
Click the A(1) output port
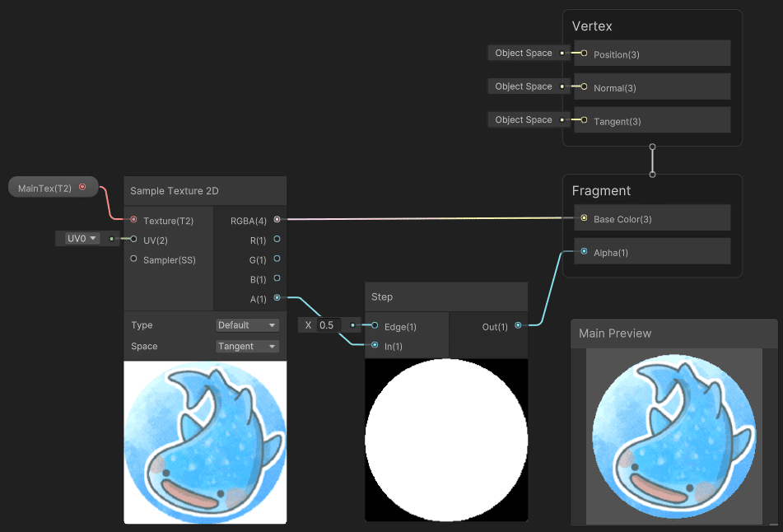click(277, 298)
